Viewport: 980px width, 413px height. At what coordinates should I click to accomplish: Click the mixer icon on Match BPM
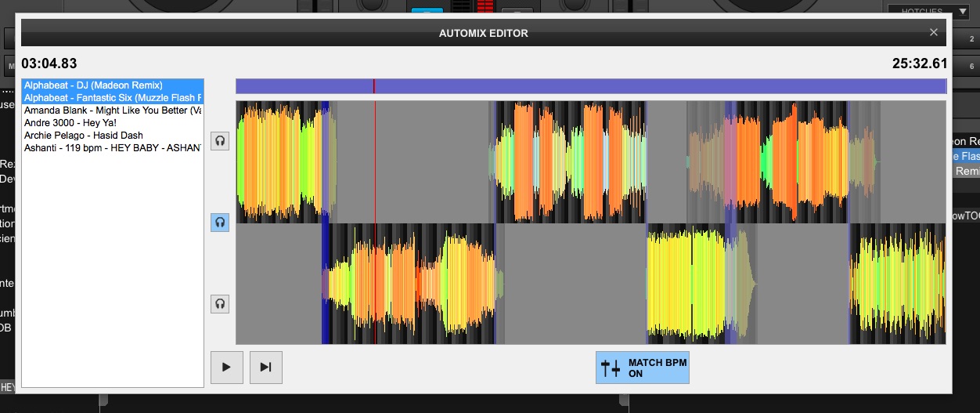[611, 368]
